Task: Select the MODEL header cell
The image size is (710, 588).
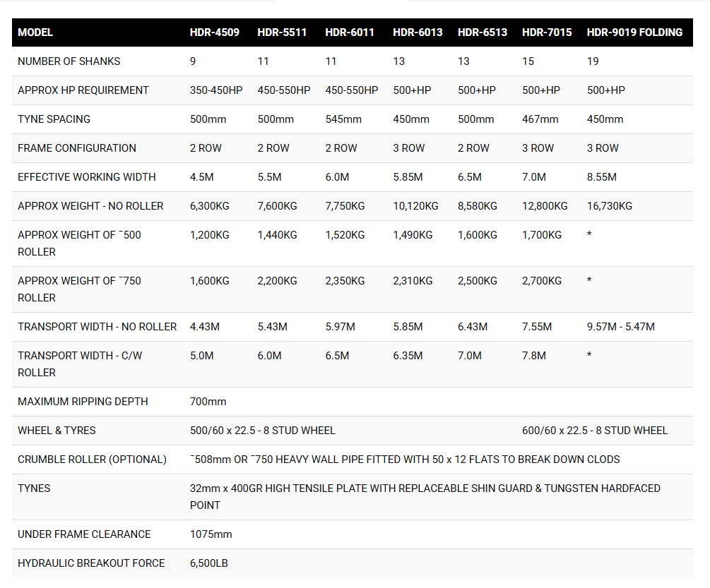Action: pos(35,32)
